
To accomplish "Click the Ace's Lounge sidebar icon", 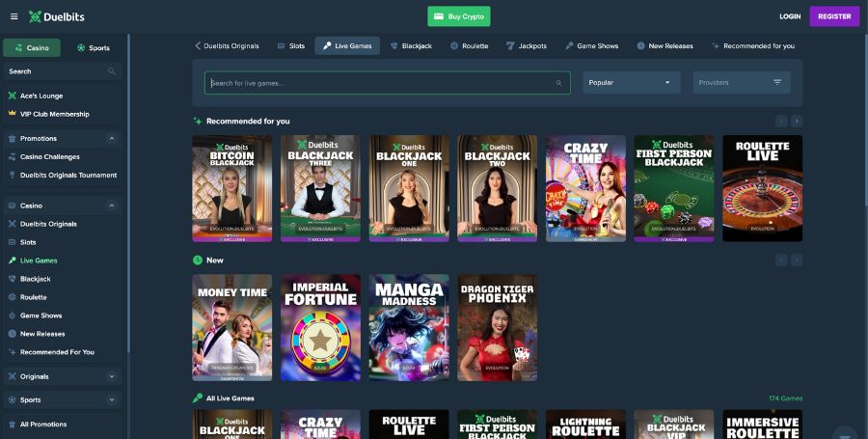I will point(12,96).
